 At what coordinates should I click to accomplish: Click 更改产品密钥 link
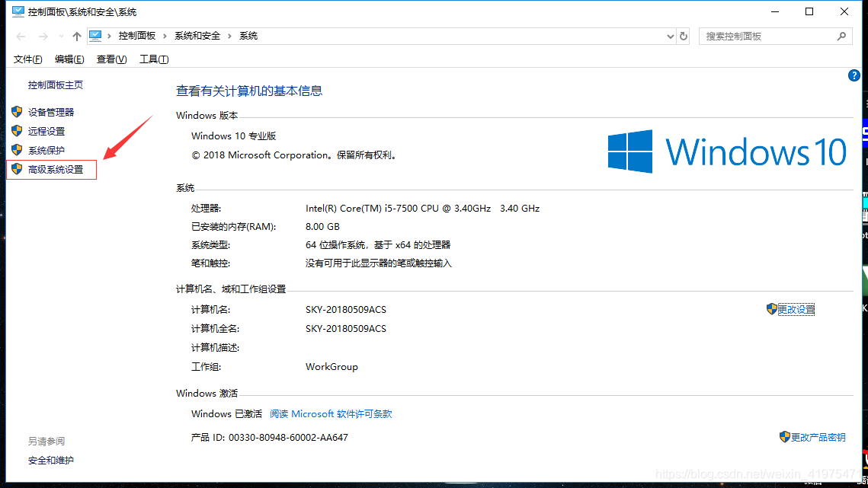pyautogui.click(x=818, y=437)
